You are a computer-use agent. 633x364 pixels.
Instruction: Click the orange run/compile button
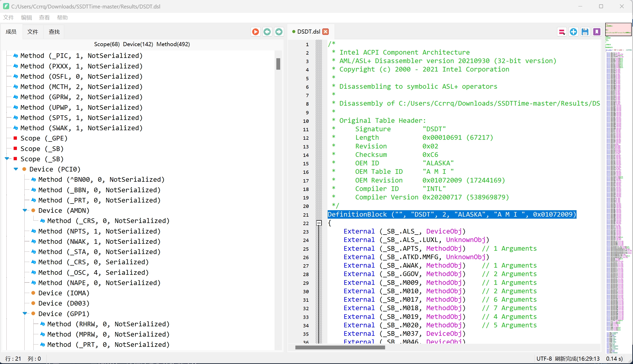[255, 32]
